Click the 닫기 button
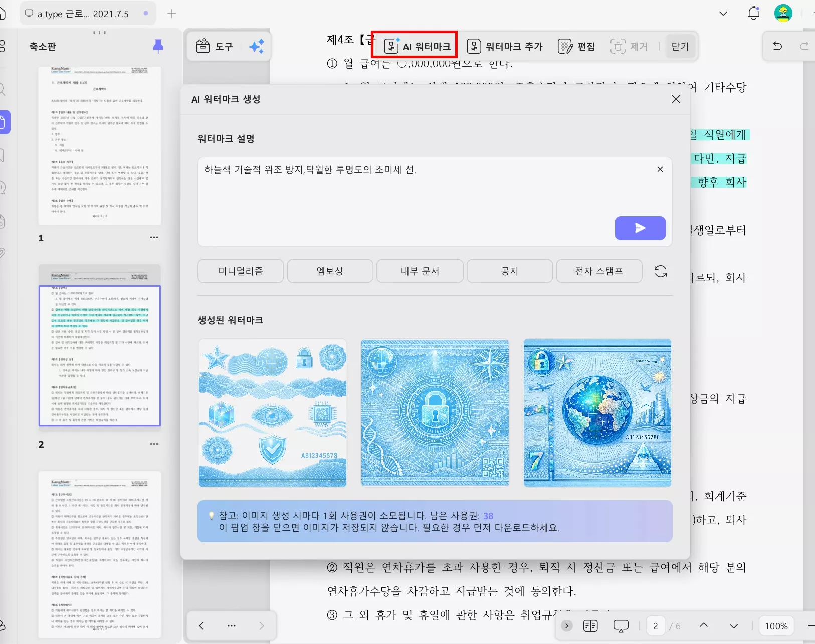This screenshot has width=815, height=644. coord(680,46)
